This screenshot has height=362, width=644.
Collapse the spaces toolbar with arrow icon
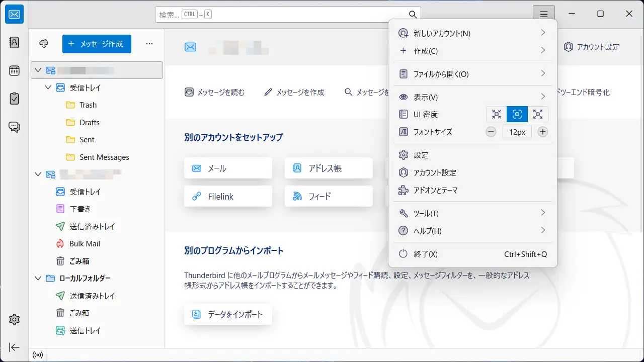(14, 347)
